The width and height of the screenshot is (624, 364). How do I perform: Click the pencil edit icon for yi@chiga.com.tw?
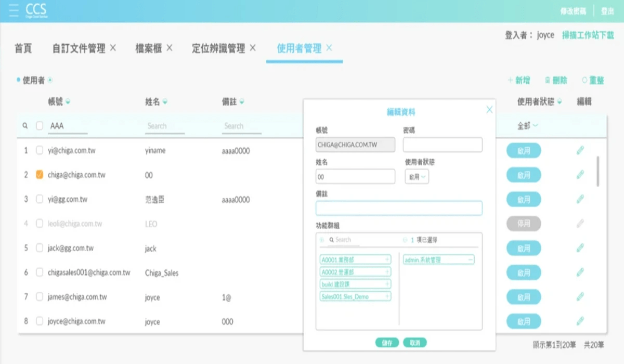click(x=580, y=151)
